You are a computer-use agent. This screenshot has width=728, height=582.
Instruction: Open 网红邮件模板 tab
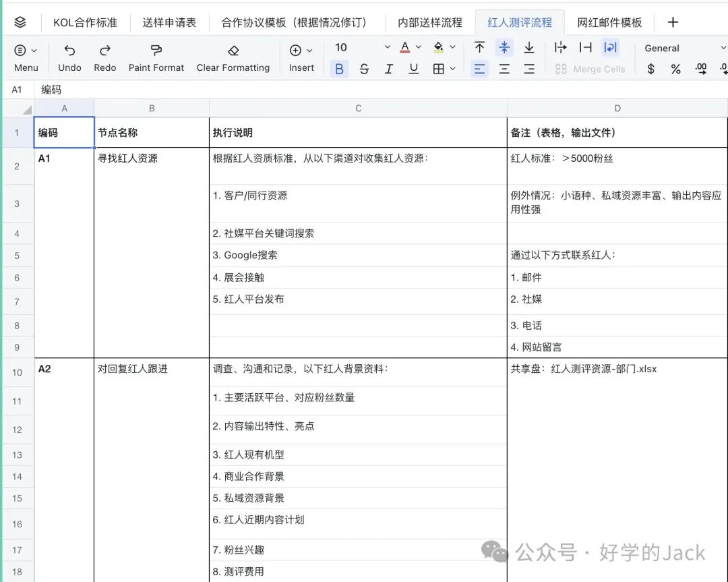(609, 22)
